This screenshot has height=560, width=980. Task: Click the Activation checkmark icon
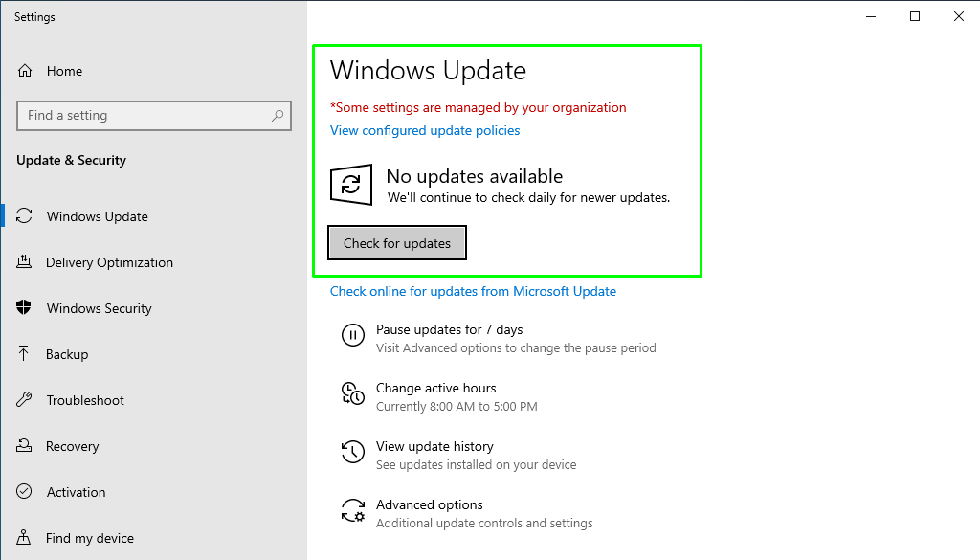[25, 492]
